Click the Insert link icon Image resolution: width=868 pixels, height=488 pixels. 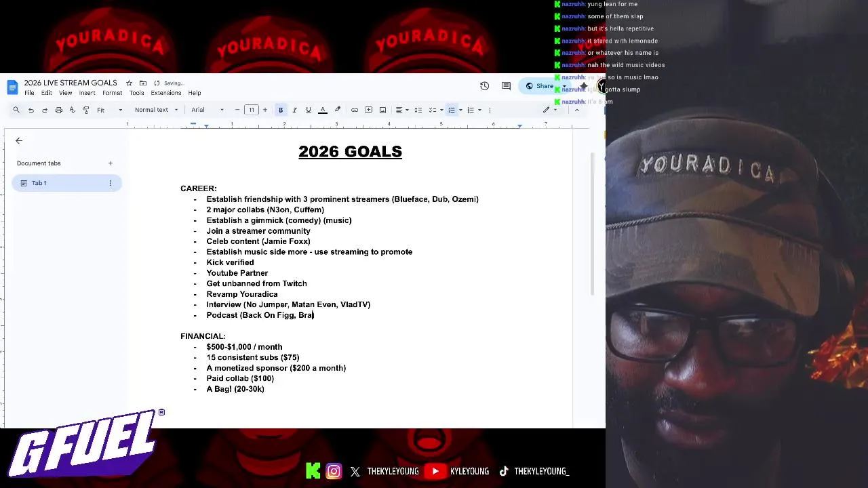[x=355, y=110]
